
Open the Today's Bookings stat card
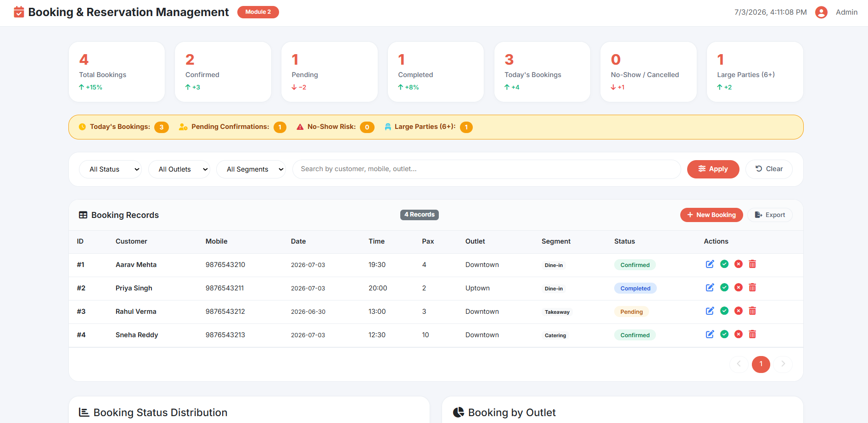pyautogui.click(x=542, y=72)
